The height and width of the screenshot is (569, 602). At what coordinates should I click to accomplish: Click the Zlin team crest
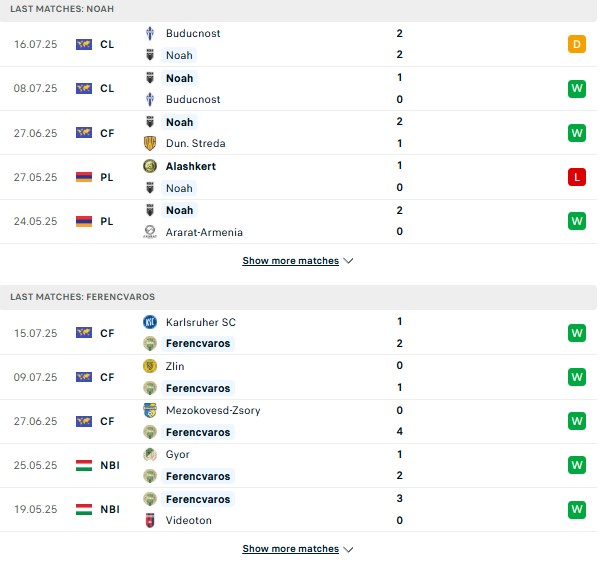tap(150, 366)
